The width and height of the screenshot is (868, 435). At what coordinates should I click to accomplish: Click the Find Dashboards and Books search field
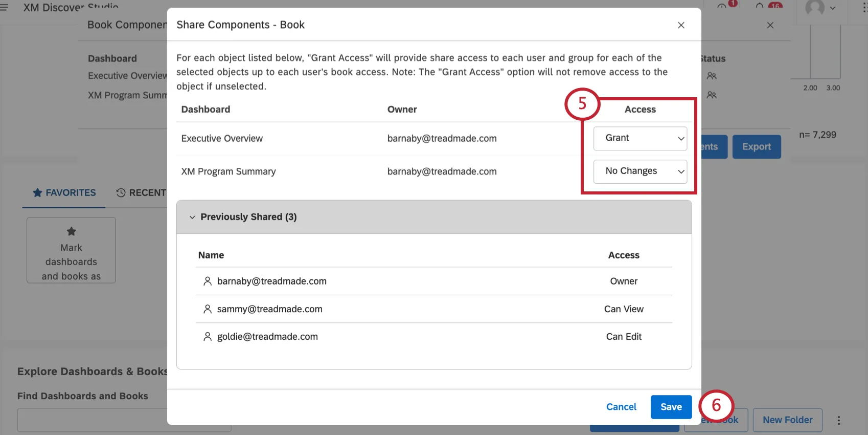(92, 420)
